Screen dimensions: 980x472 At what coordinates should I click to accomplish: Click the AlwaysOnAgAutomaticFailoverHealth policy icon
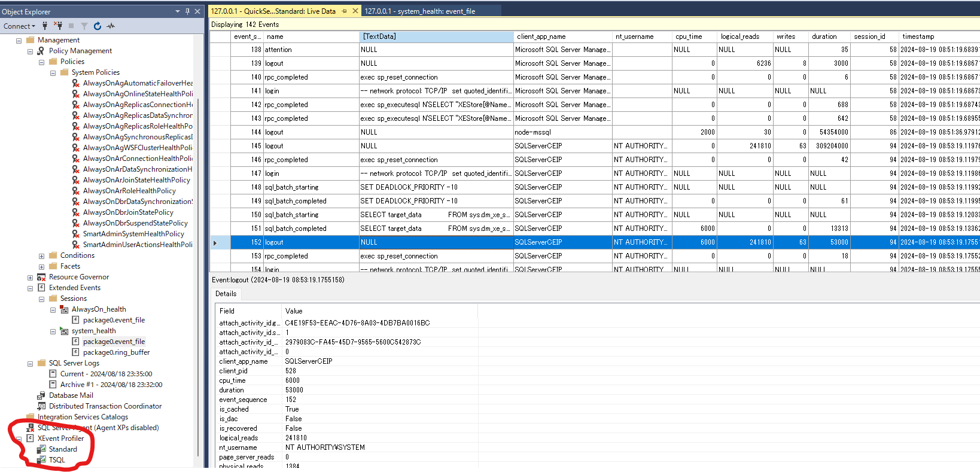76,83
